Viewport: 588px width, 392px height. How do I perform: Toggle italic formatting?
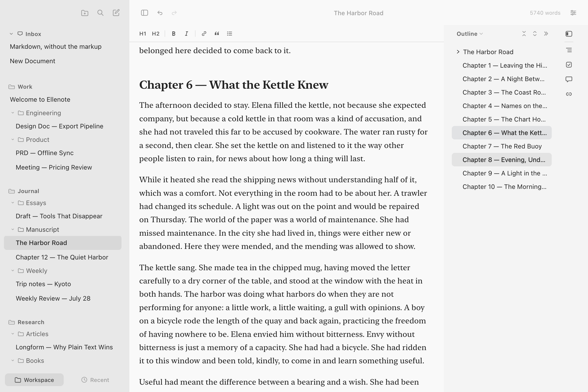(x=186, y=34)
